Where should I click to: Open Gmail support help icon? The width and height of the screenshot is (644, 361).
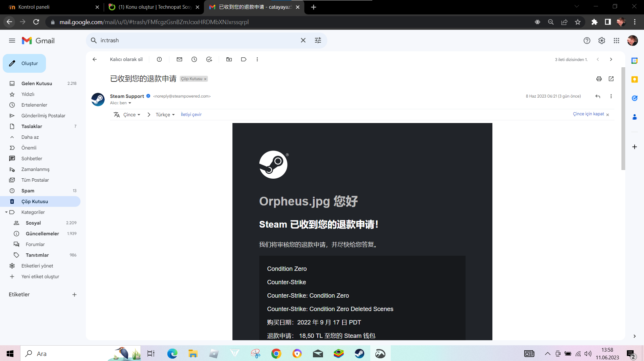coord(587,41)
